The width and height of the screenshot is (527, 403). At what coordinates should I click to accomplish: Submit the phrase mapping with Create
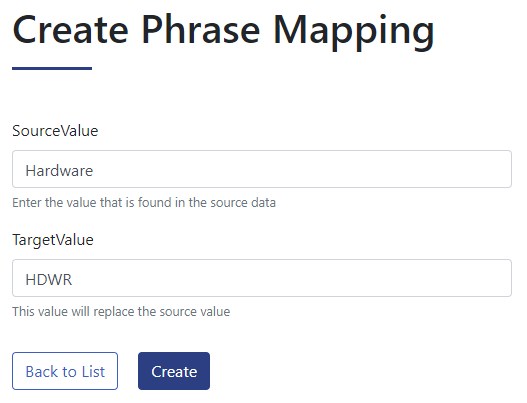click(x=174, y=371)
